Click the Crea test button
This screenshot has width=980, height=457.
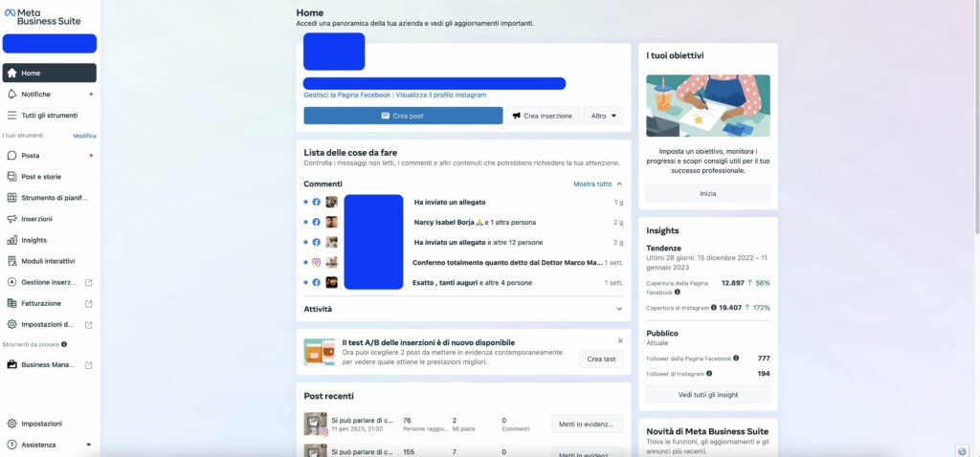(601, 359)
